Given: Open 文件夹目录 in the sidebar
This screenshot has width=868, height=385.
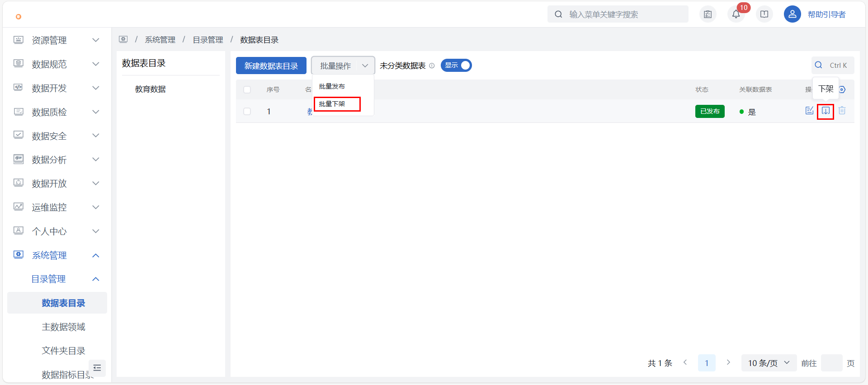Looking at the screenshot, I should click(x=63, y=351).
